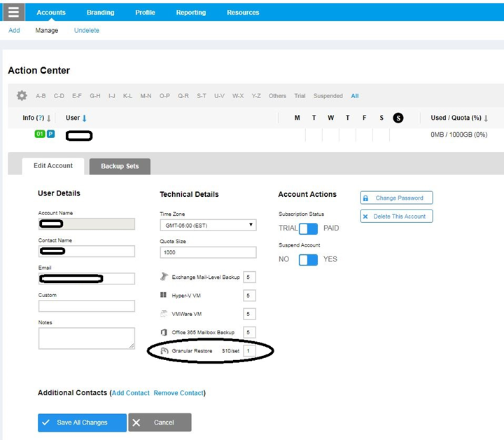Click the Save All Changes button
The width and height of the screenshot is (504, 440).
click(82, 422)
